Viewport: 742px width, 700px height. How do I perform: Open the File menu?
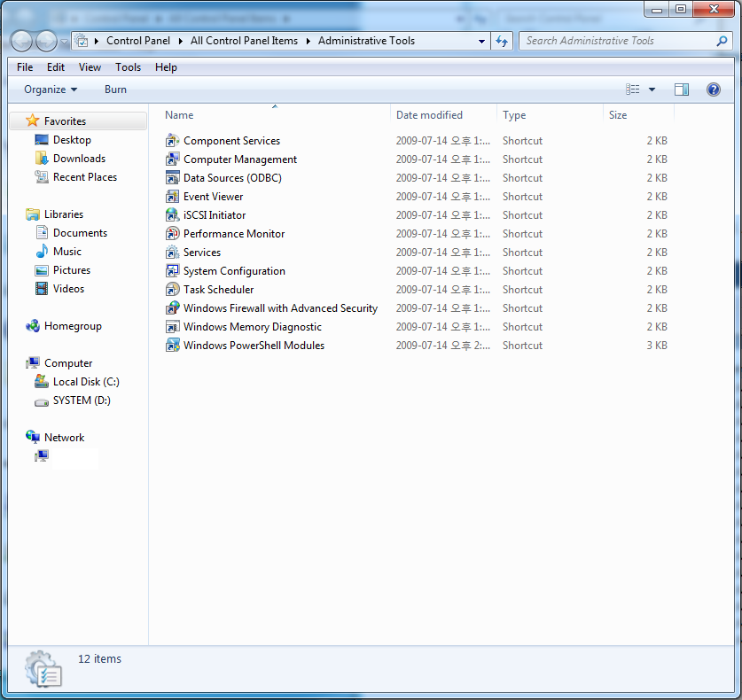25,67
